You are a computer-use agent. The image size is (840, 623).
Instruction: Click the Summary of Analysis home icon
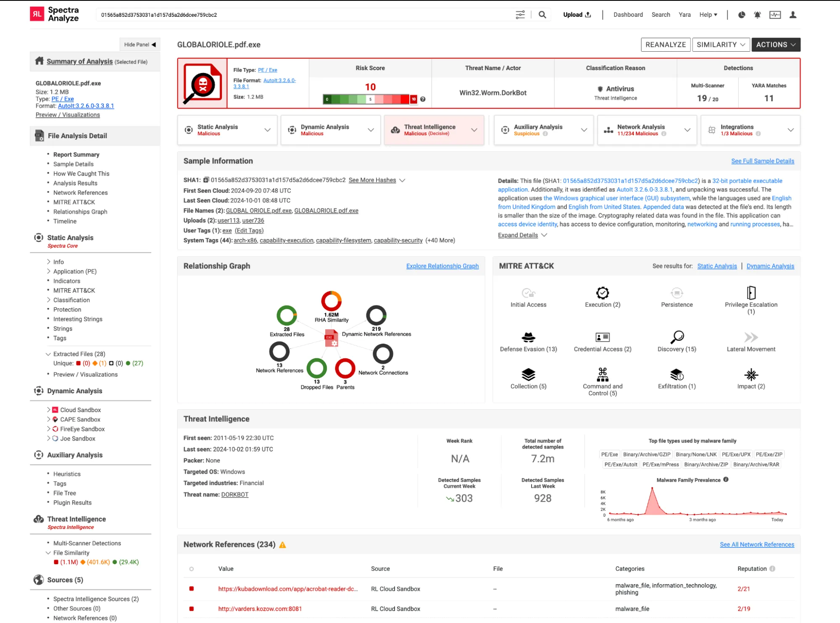click(39, 61)
